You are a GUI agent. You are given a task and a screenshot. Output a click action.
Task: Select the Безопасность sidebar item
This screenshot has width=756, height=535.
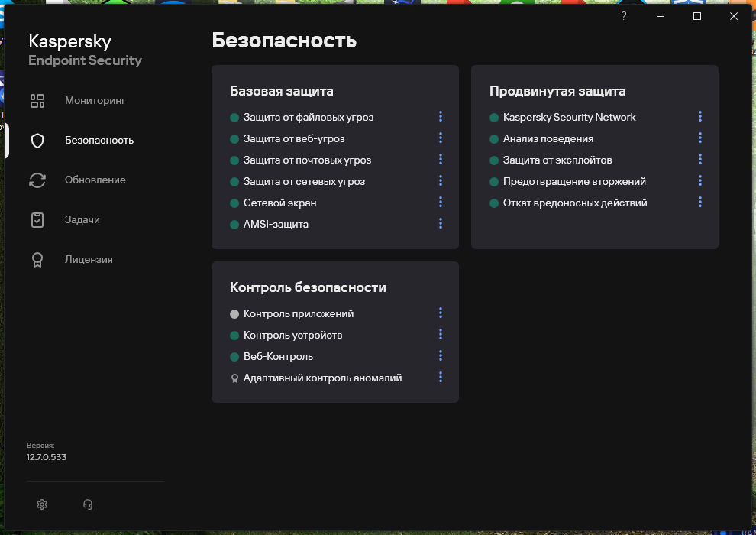click(99, 141)
